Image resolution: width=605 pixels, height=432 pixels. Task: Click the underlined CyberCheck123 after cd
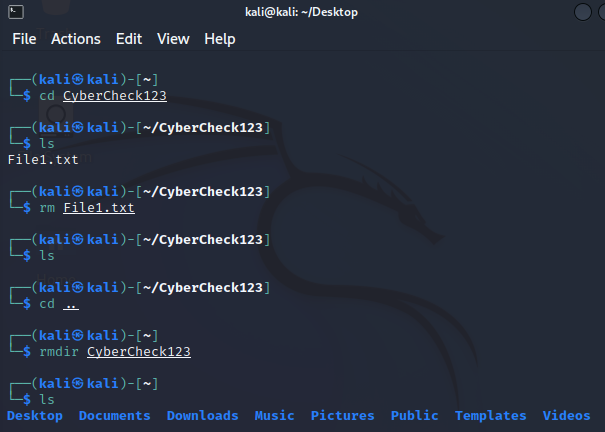(115, 96)
